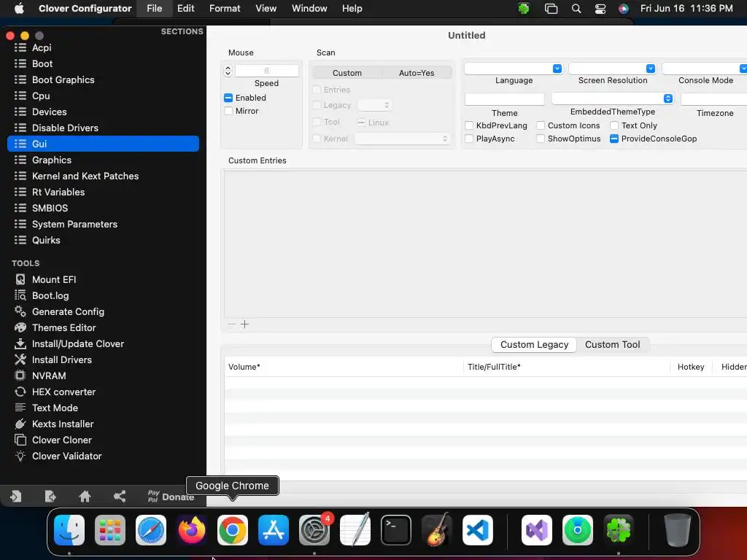Select the Quirks section
Screen dimensions: 747x560
[x=103, y=240]
